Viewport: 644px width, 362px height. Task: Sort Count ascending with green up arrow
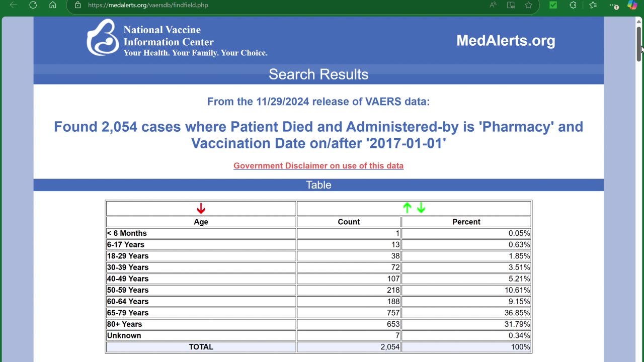[x=407, y=208]
